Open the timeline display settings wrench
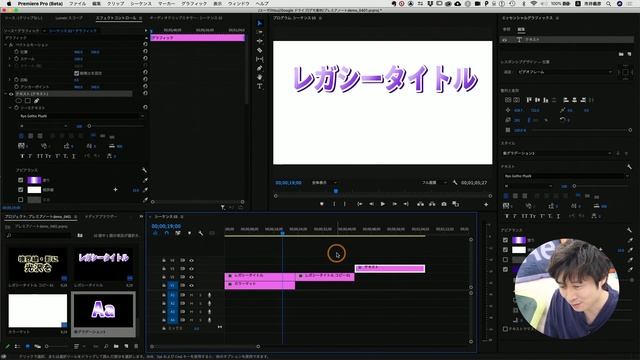The height and width of the screenshot is (360, 640). 200,233
